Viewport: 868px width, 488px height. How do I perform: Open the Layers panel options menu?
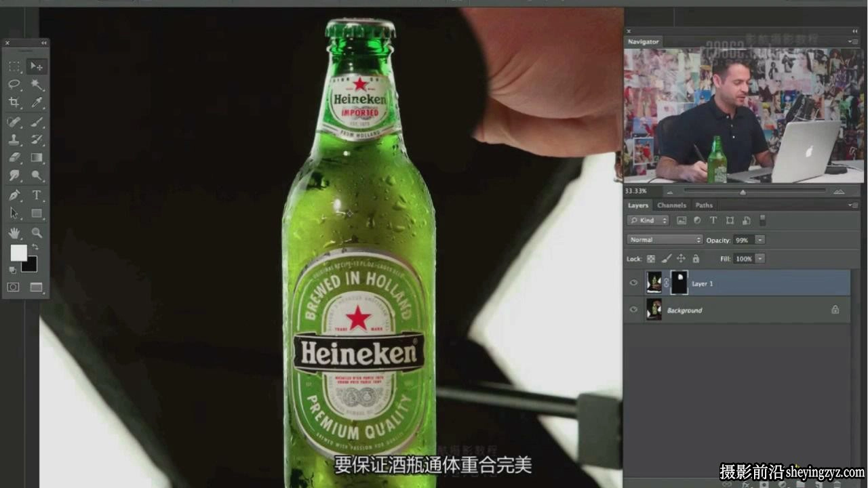click(x=852, y=205)
